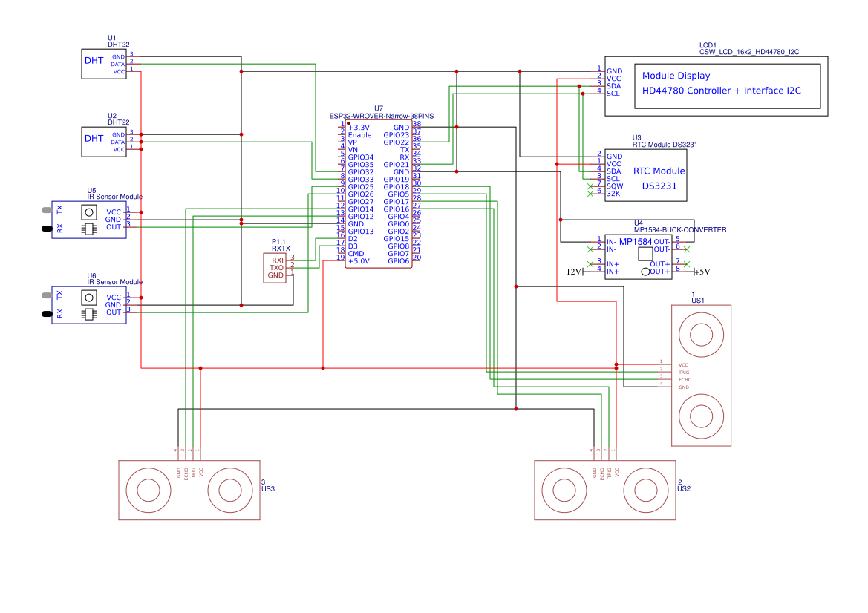Image resolution: width=868 pixels, height=613 pixels.
Task: Select the U1 DHT22 sensor symbol
Action: [104, 64]
